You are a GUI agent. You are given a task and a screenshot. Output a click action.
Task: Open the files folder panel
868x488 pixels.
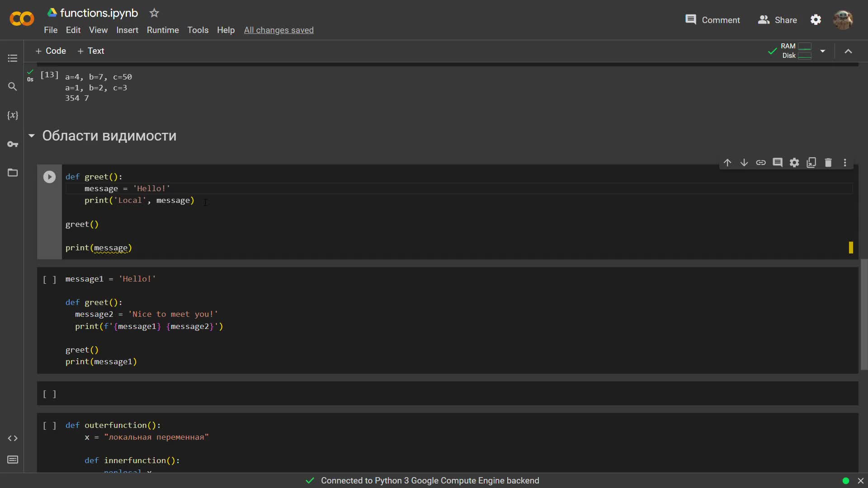[x=13, y=173]
